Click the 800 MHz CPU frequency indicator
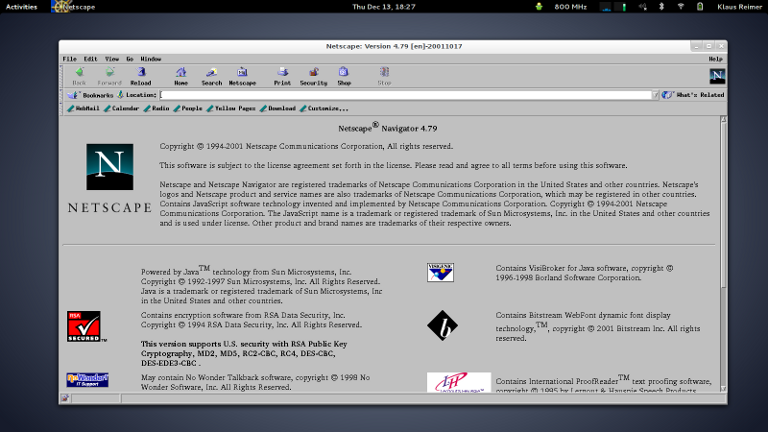 pos(570,7)
